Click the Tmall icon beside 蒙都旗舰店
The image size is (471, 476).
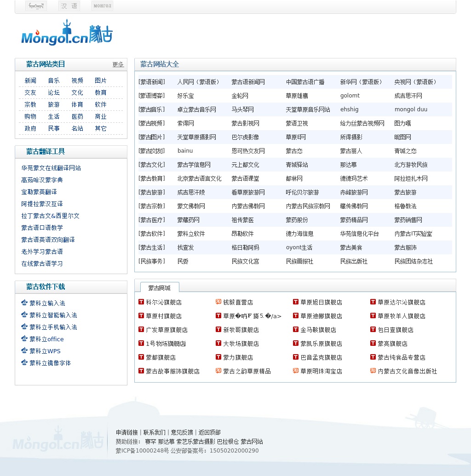click(141, 357)
